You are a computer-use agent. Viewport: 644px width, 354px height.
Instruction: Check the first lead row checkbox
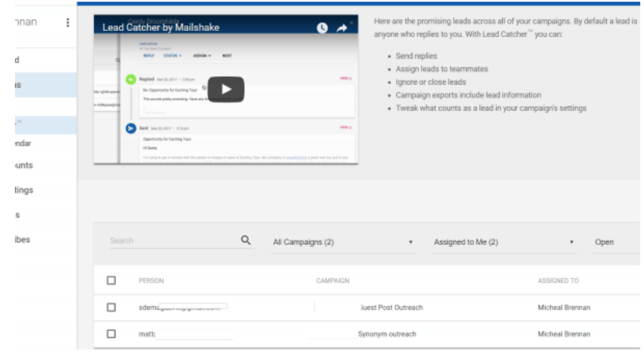111,307
